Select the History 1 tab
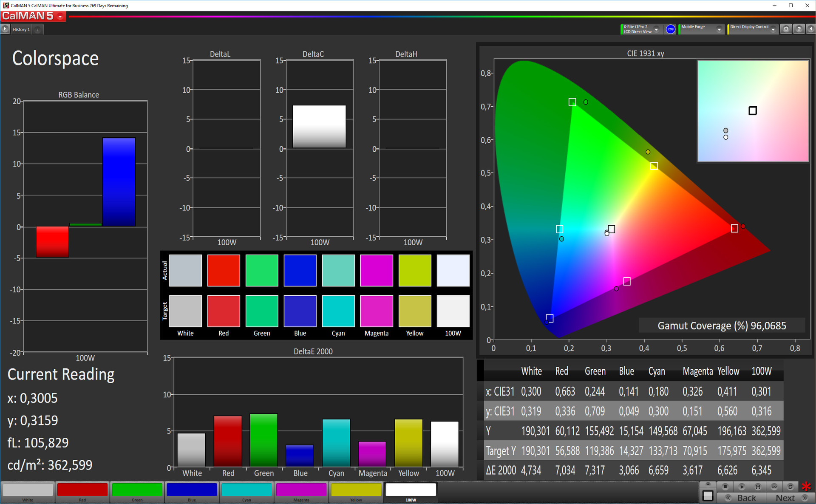This screenshot has width=816, height=504. point(21,29)
